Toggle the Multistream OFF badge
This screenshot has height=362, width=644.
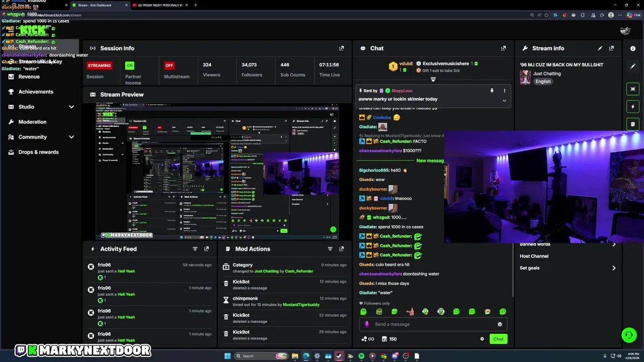169,65
